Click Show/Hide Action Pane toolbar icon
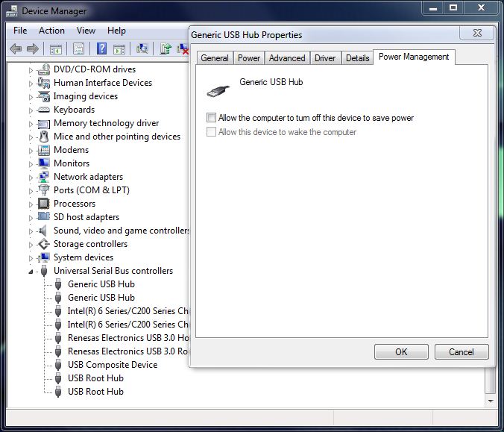 point(119,49)
